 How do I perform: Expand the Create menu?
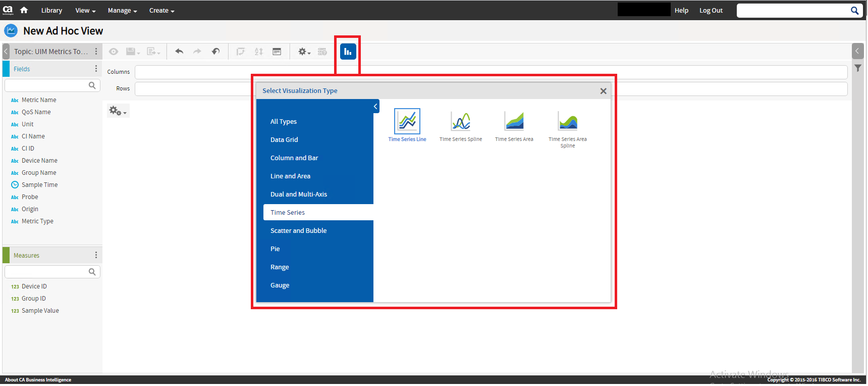(x=161, y=11)
